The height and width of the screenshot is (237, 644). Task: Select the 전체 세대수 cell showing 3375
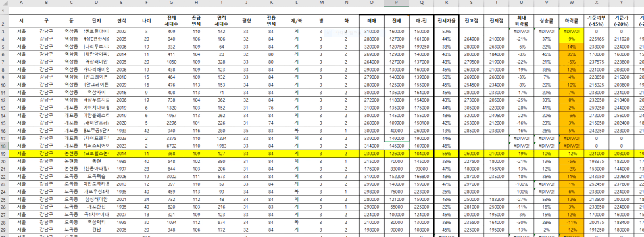(x=171, y=138)
